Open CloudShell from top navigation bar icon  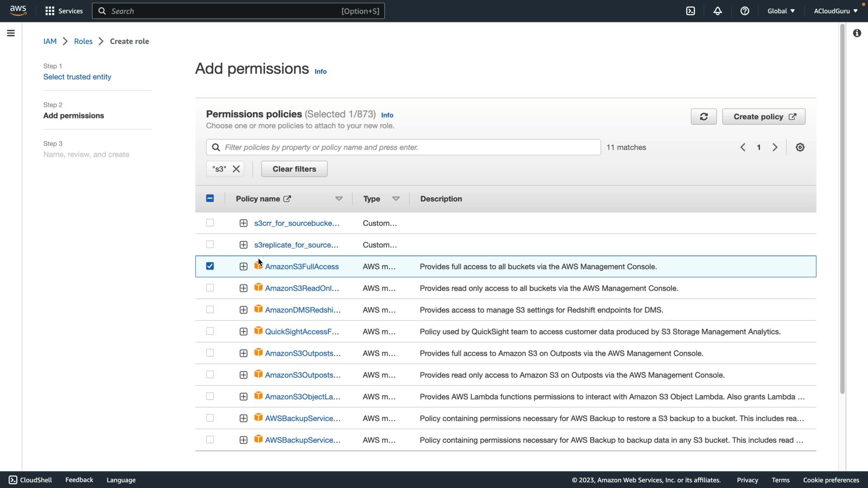click(690, 11)
